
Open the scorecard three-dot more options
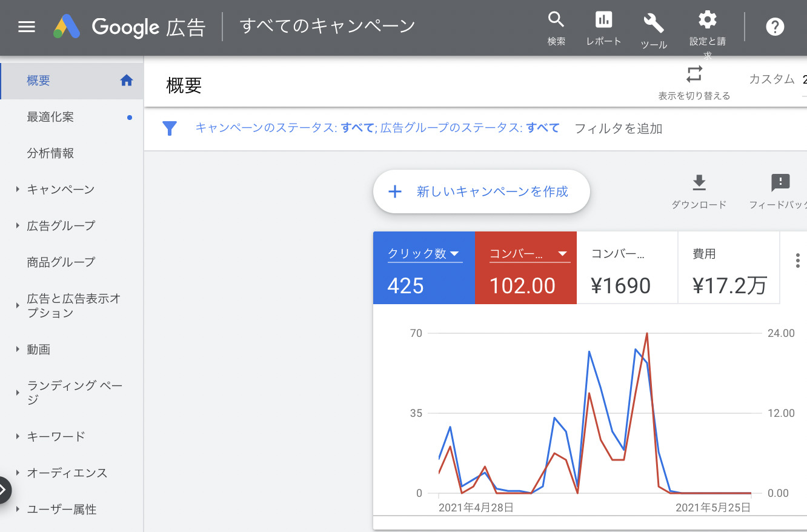[x=797, y=261]
